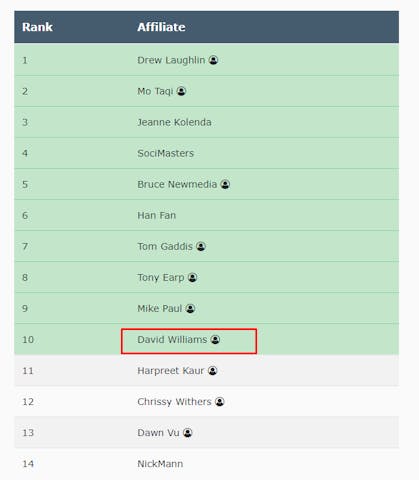Open the user icon next to Dawn Vu
419x480 pixels.
188,433
